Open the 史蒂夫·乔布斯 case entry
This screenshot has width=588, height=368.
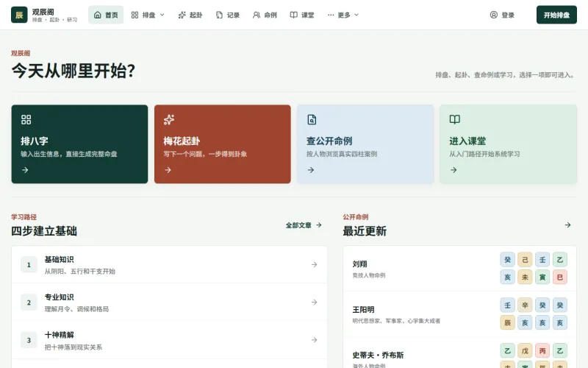(x=459, y=353)
